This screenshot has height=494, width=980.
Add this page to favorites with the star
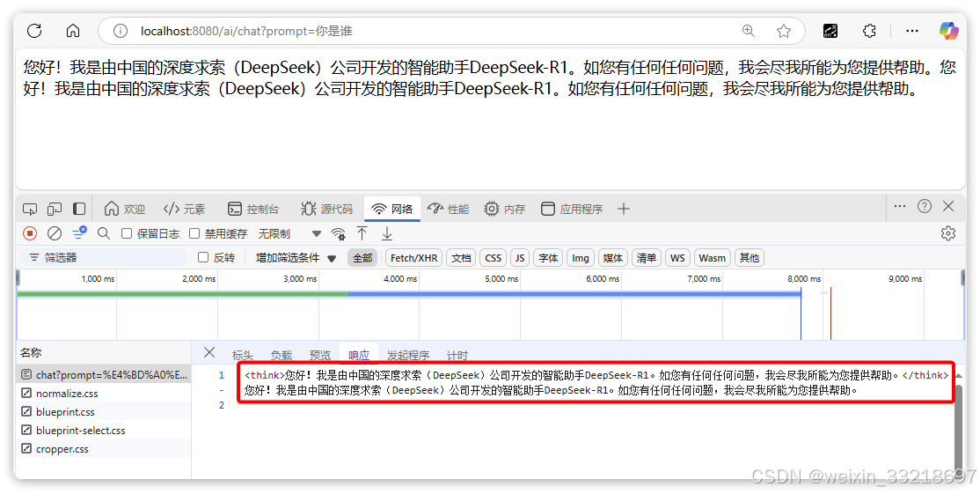pyautogui.click(x=784, y=31)
